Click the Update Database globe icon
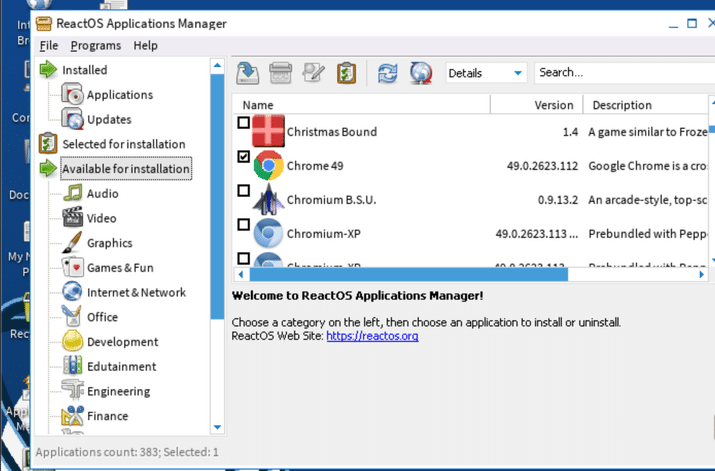 pos(420,73)
